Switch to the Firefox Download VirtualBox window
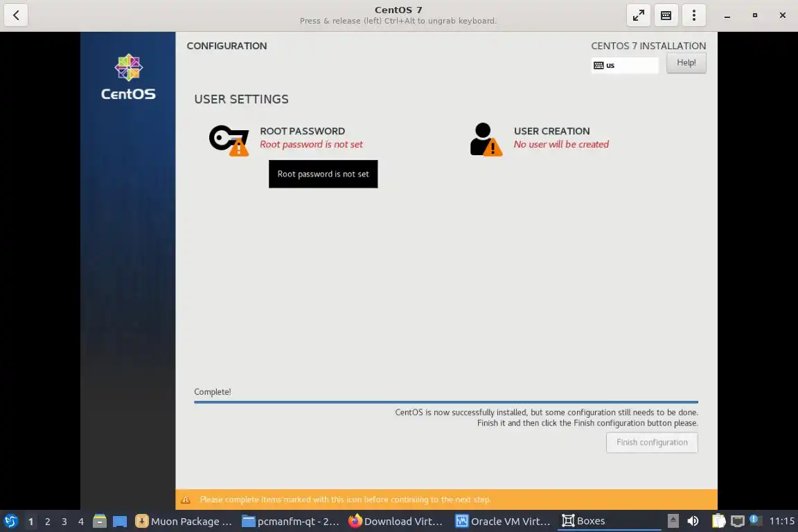Image resolution: width=798 pixels, height=532 pixels. click(396, 521)
